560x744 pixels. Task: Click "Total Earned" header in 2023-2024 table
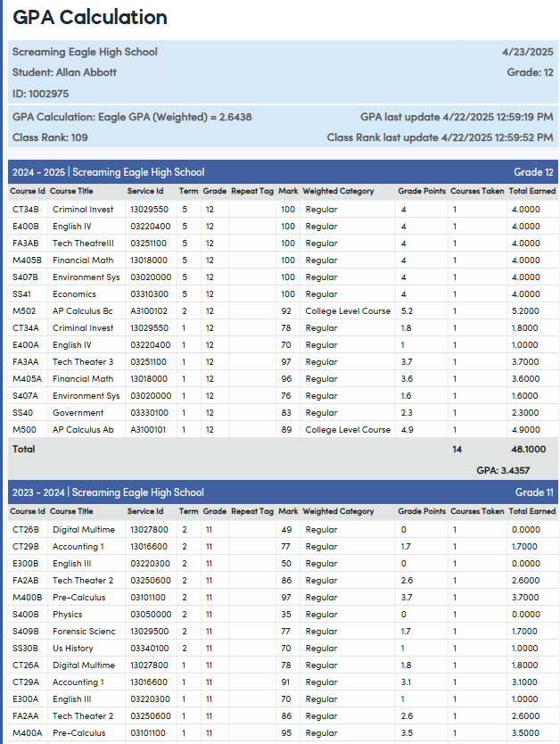[532, 511]
